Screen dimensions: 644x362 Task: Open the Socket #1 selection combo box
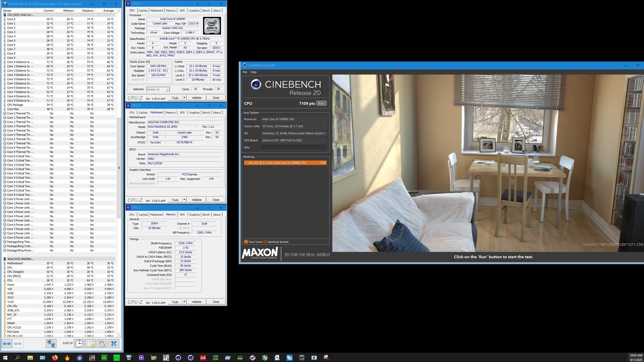click(x=158, y=89)
